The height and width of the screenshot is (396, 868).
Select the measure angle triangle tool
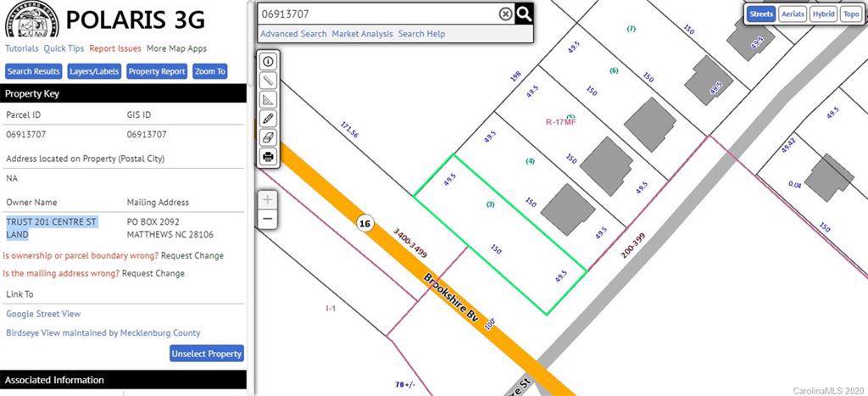269,100
